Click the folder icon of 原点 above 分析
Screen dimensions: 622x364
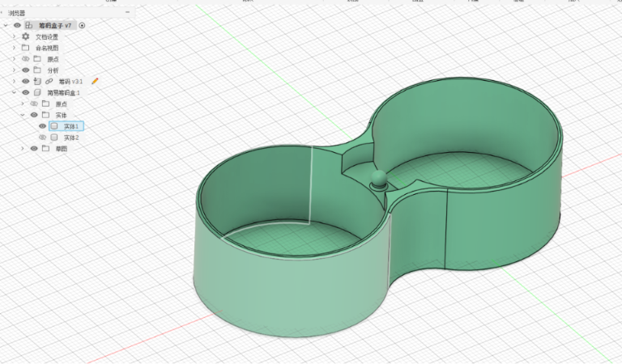pos(37,58)
